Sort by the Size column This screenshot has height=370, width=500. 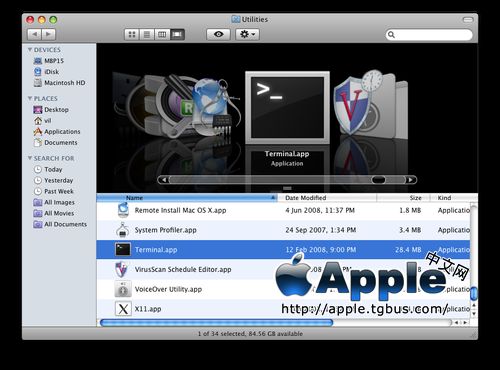(x=403, y=198)
